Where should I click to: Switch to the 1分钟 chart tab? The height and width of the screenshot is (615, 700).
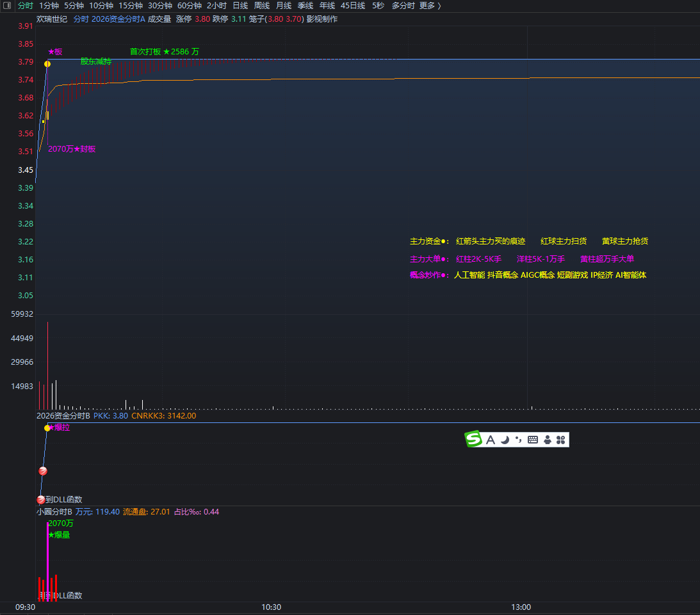(49, 6)
